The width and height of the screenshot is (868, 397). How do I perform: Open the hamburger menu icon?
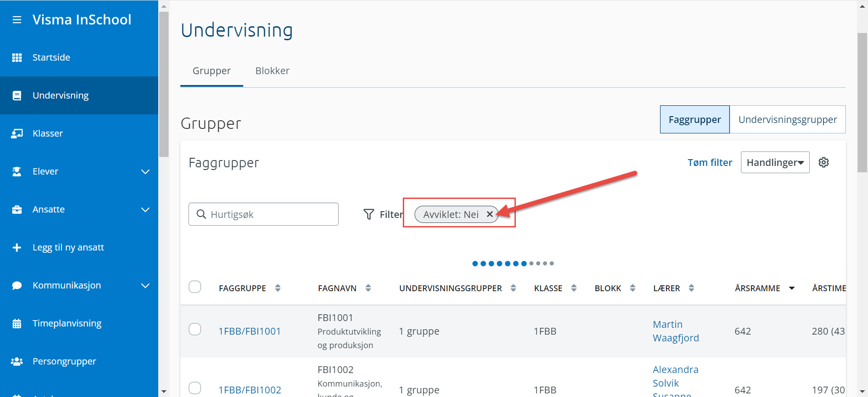17,20
